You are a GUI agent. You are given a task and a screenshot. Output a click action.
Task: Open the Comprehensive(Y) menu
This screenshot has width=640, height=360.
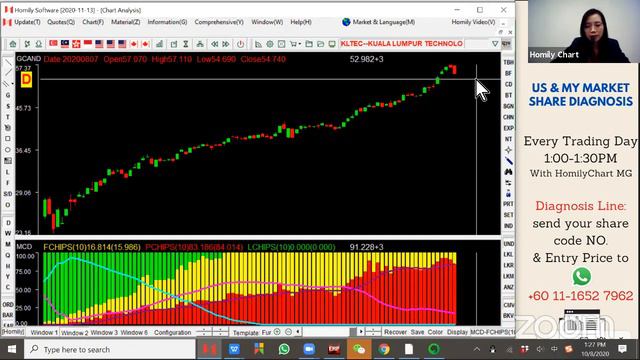[219, 22]
